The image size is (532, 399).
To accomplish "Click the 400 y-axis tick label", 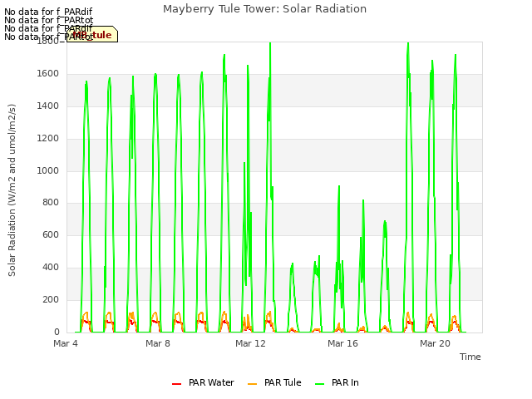I will click(51, 268).
